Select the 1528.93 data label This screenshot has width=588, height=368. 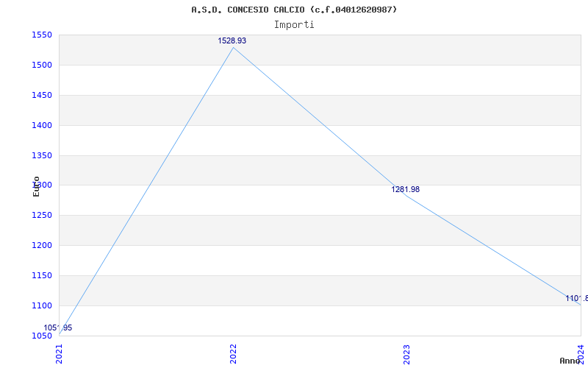point(232,40)
